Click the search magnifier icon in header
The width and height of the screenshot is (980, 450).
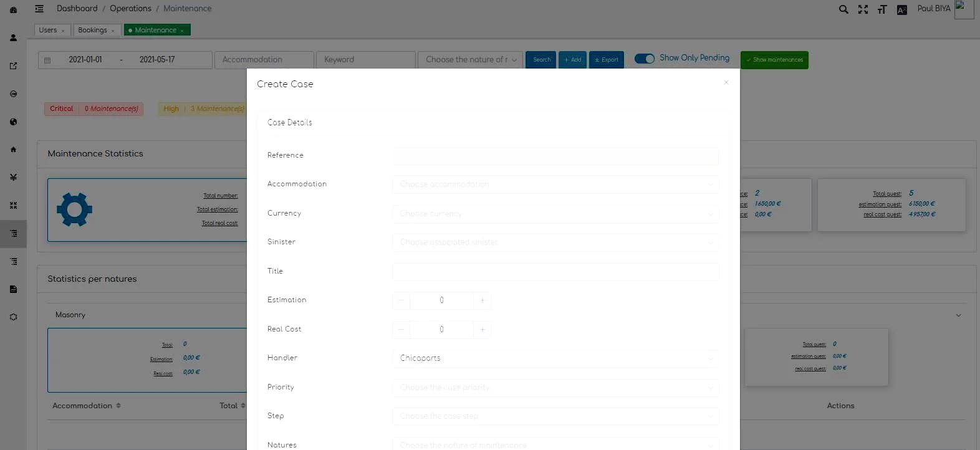pyautogui.click(x=843, y=9)
